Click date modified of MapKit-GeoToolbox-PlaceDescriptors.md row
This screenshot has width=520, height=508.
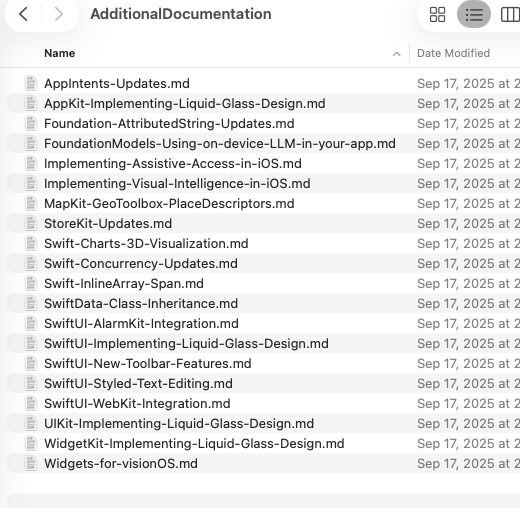pyautogui.click(x=468, y=203)
